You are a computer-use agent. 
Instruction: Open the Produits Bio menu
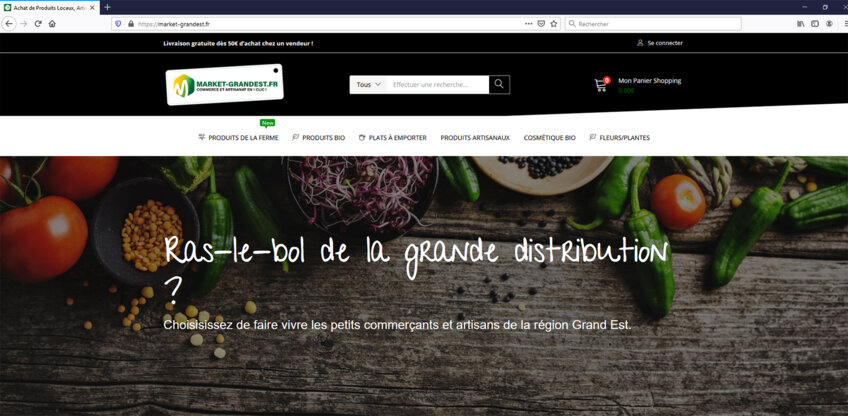pyautogui.click(x=318, y=138)
